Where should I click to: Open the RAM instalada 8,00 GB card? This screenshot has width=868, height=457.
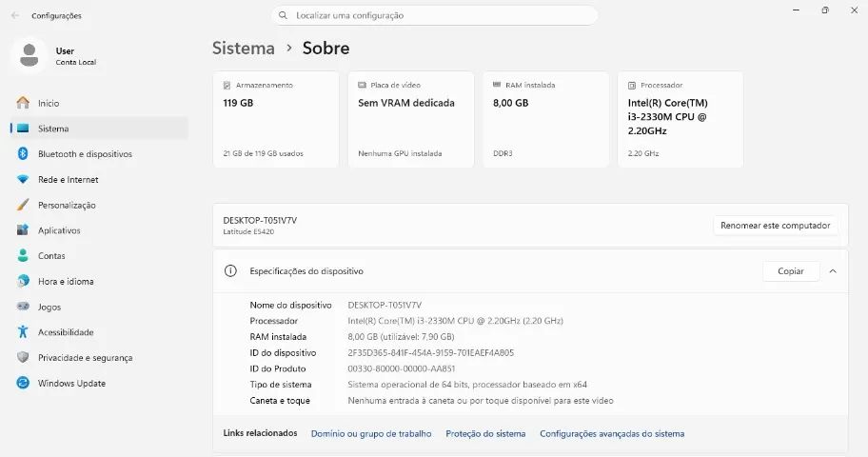click(x=545, y=119)
